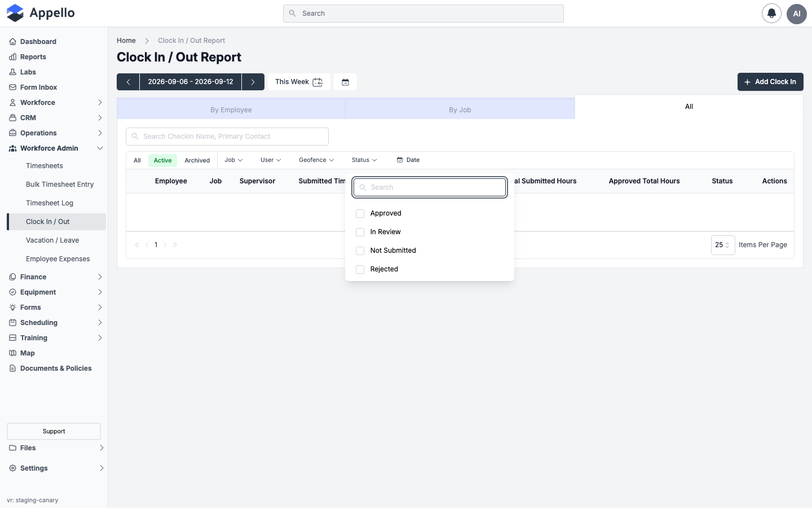This screenshot has height=518, width=812.
Task: Select the This Week button
Action: tap(299, 82)
